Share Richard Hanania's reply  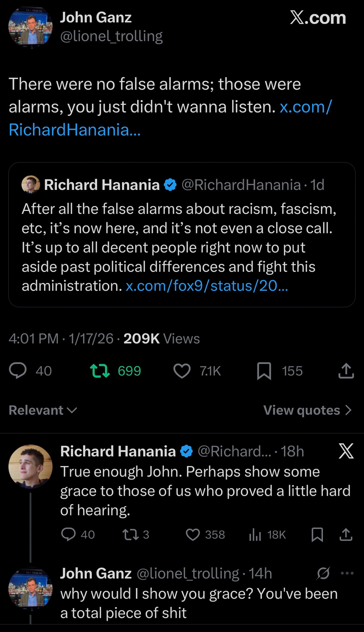(346, 534)
